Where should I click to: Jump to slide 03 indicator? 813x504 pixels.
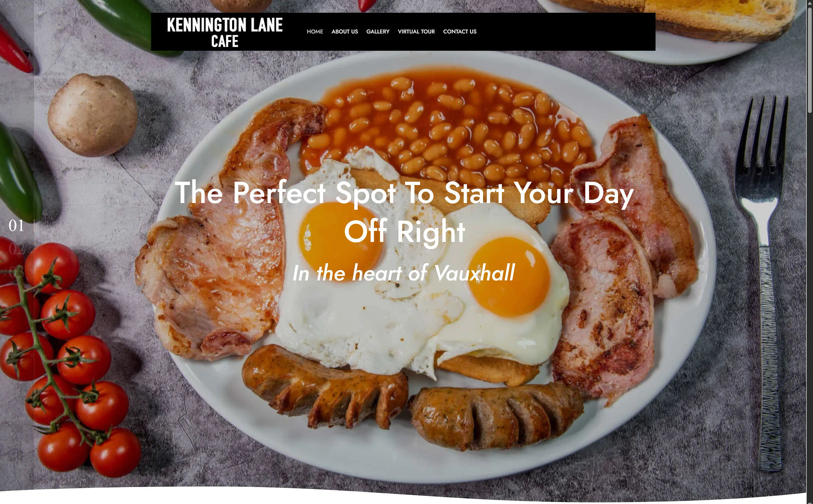point(16,272)
